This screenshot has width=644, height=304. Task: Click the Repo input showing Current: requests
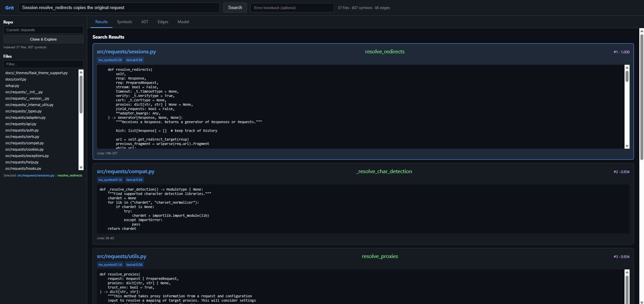(43, 30)
